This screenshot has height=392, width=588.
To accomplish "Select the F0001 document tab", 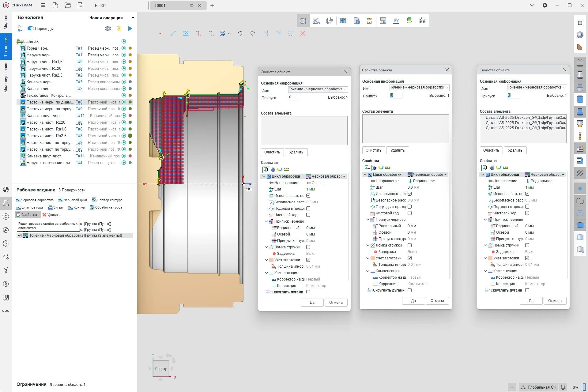I will [100, 6].
